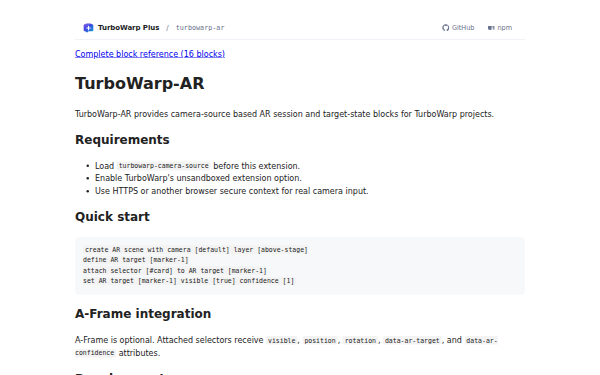Open the TurboWarp Plus home link
The height and width of the screenshot is (375, 600).
(121, 28)
